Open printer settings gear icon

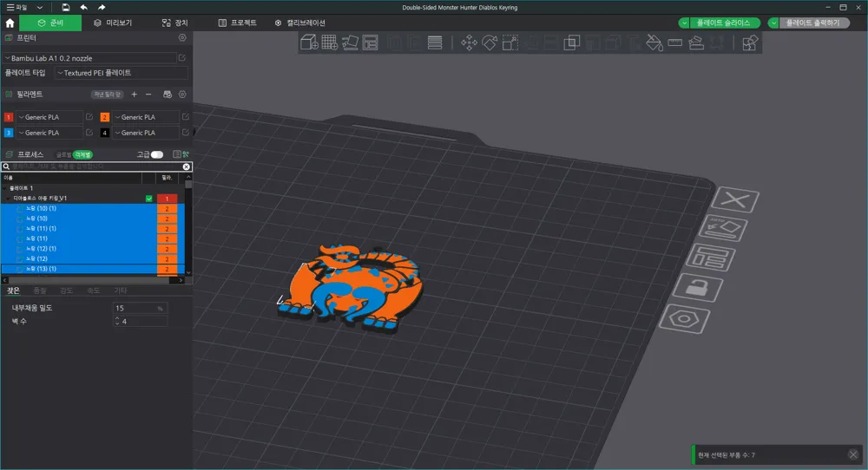[x=182, y=37]
